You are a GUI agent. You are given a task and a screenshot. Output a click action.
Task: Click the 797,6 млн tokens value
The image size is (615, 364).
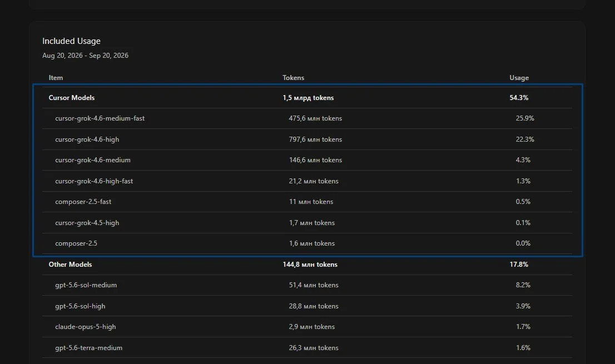click(315, 139)
